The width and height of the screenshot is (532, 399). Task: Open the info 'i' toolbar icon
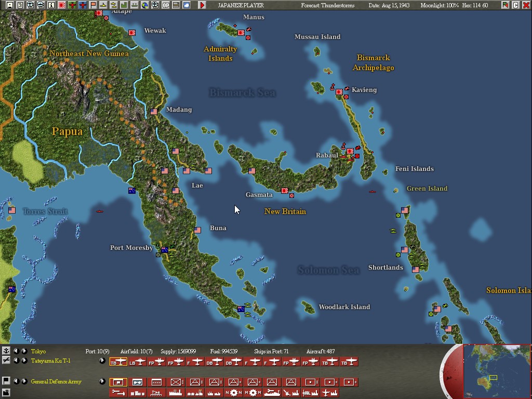point(51,5)
